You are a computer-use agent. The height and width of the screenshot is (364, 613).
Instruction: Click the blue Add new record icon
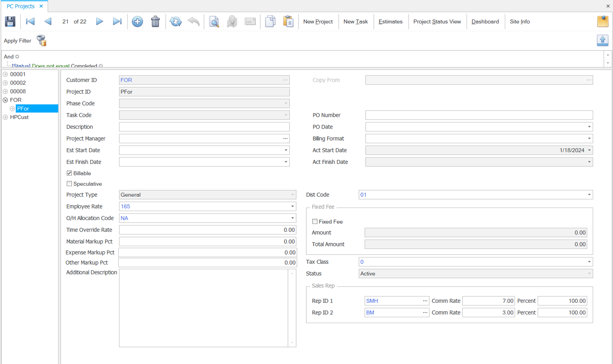pyautogui.click(x=137, y=21)
